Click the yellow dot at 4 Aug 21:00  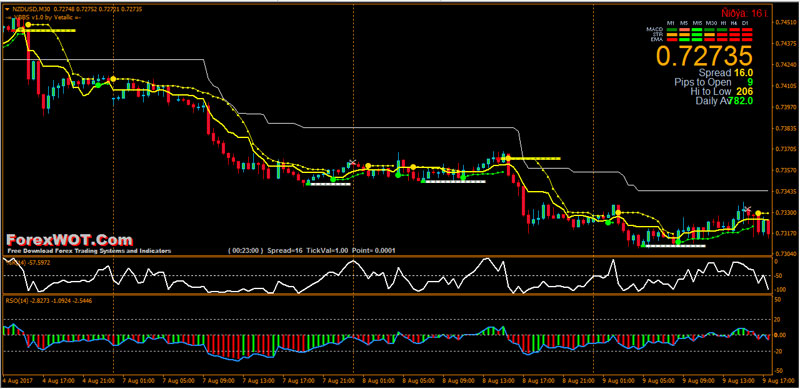[113, 79]
